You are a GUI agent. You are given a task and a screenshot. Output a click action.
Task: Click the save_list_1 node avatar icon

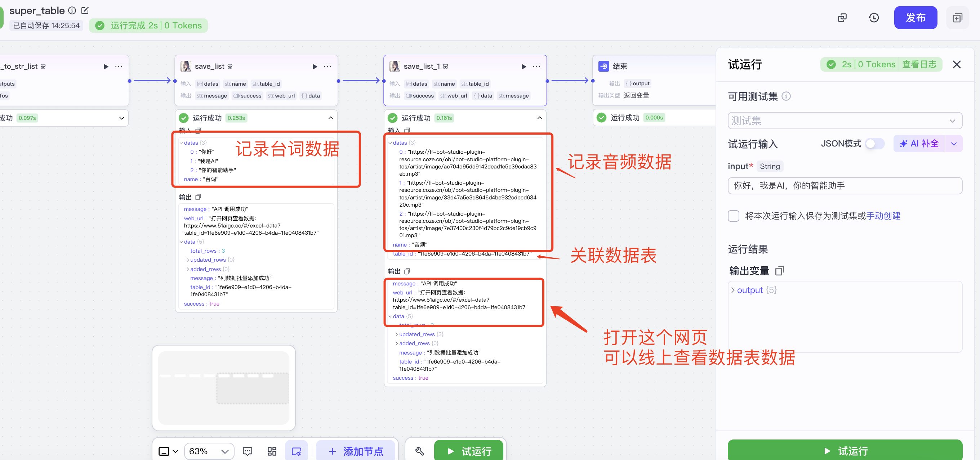click(x=395, y=66)
